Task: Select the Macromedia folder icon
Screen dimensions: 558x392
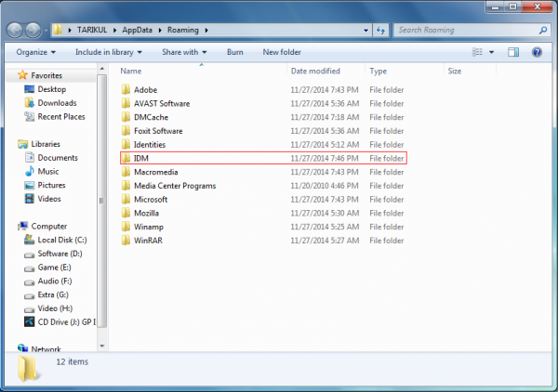Action: click(126, 172)
